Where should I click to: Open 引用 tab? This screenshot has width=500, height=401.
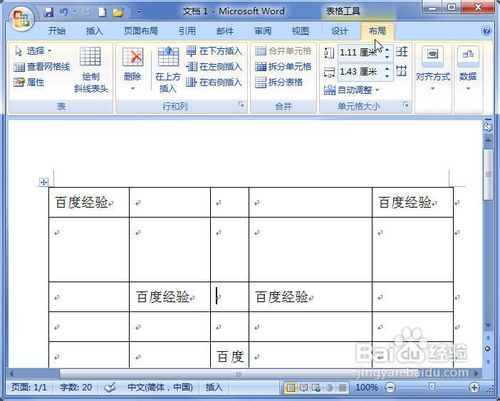click(x=187, y=31)
